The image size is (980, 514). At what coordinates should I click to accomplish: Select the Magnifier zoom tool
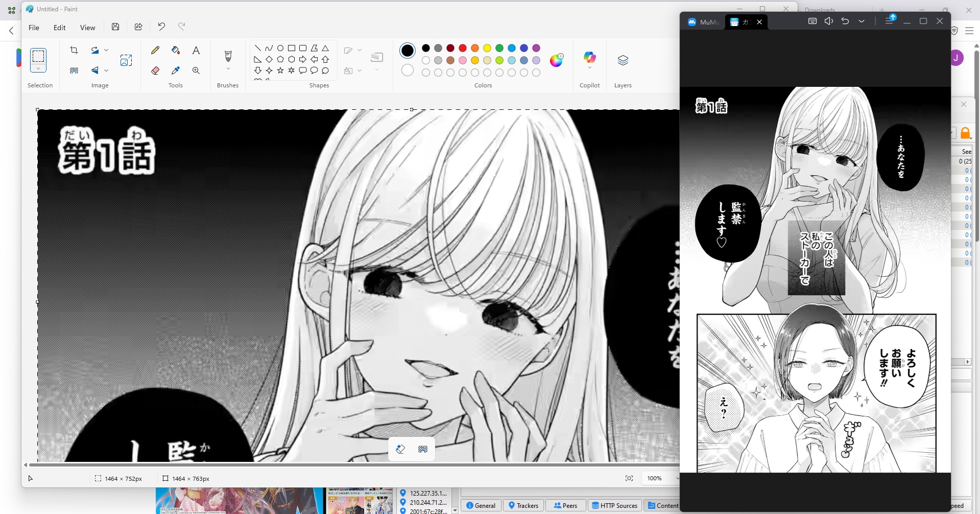click(196, 71)
